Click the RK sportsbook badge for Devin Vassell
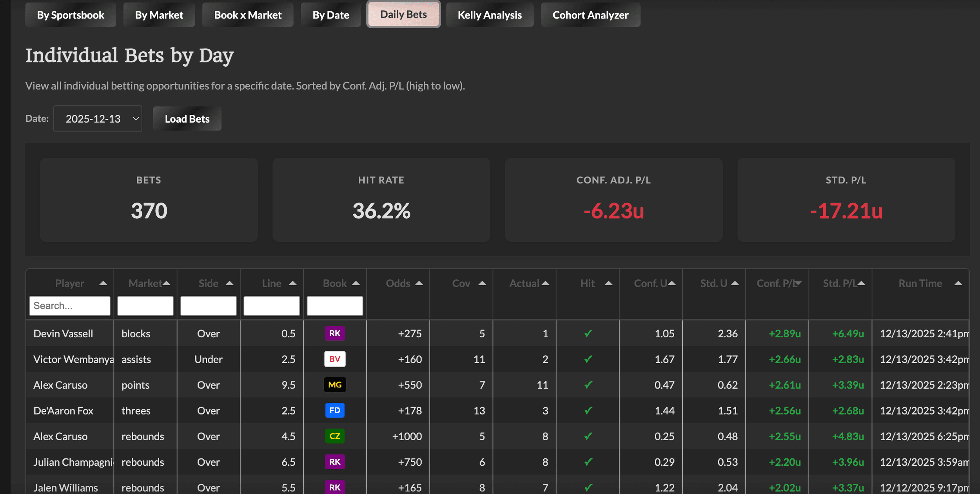This screenshot has height=494, width=980. coord(334,333)
